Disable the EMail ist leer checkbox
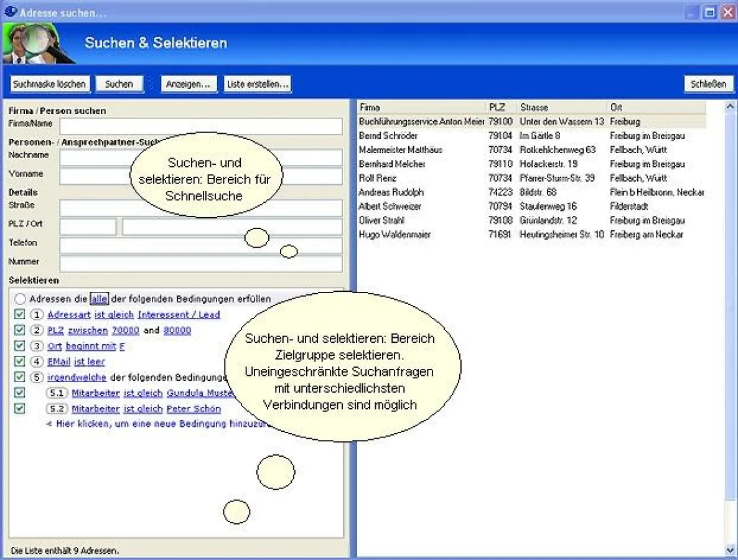 (20, 362)
